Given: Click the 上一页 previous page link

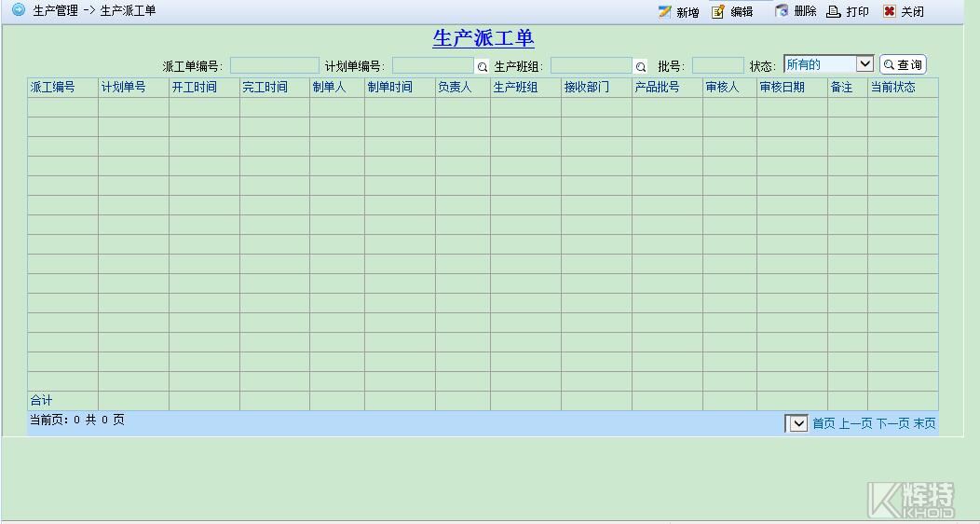Looking at the screenshot, I should pos(855,423).
